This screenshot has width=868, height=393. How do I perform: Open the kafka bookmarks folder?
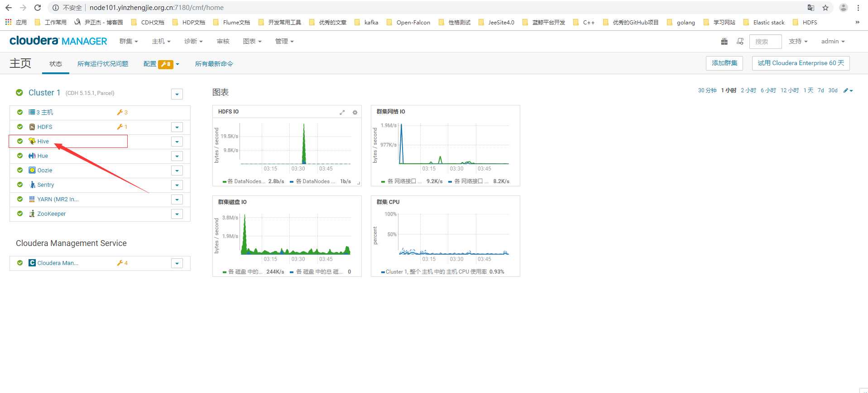[x=367, y=22]
